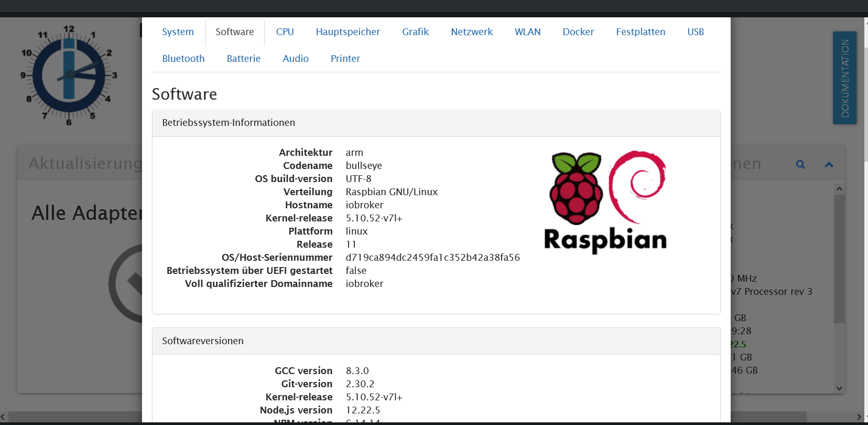Switch to the System tab

[x=178, y=32]
